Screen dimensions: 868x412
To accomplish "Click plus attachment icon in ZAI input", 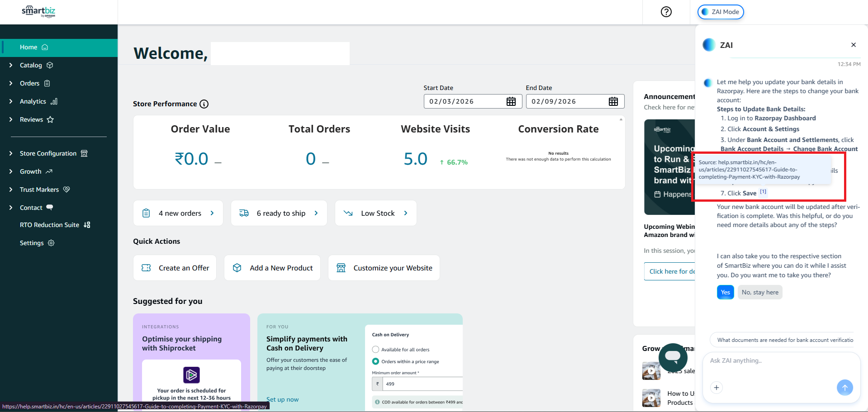I will click(x=716, y=388).
